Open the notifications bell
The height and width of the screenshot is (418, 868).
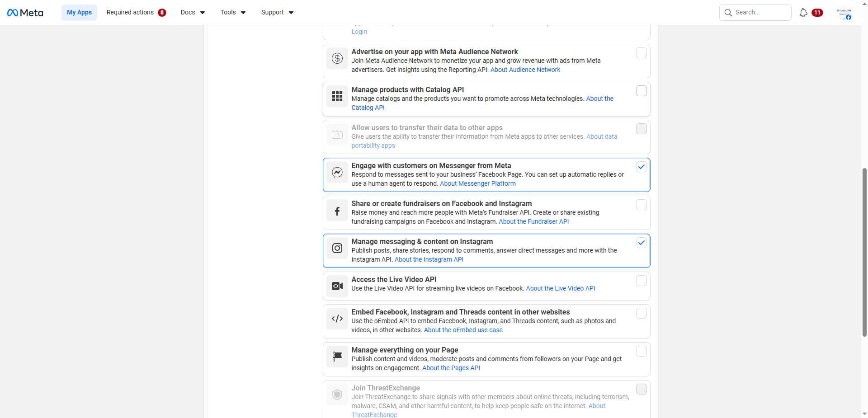803,13
